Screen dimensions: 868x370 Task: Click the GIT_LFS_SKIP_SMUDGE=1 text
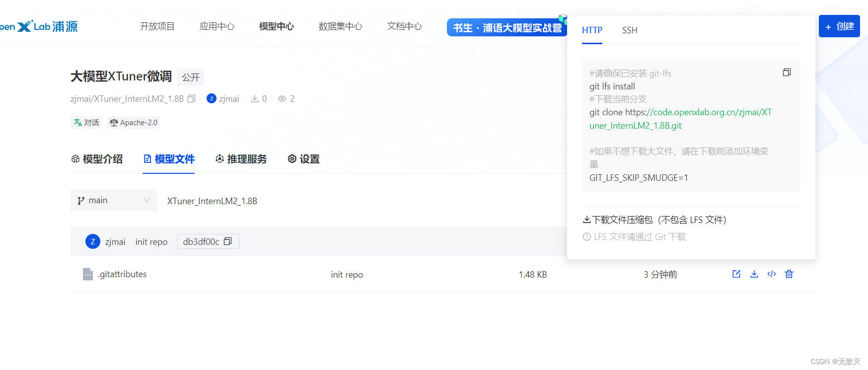coord(639,178)
